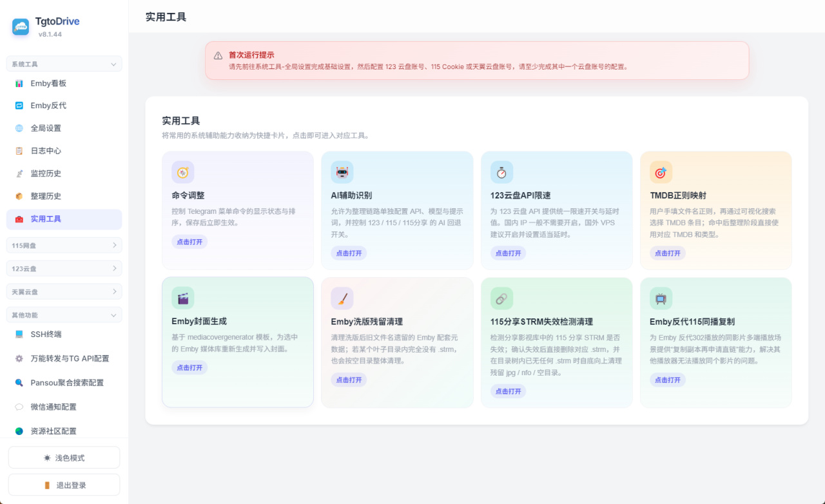Expand the 115网盘 sidebar group
This screenshot has width=825, height=504.
[x=64, y=245]
